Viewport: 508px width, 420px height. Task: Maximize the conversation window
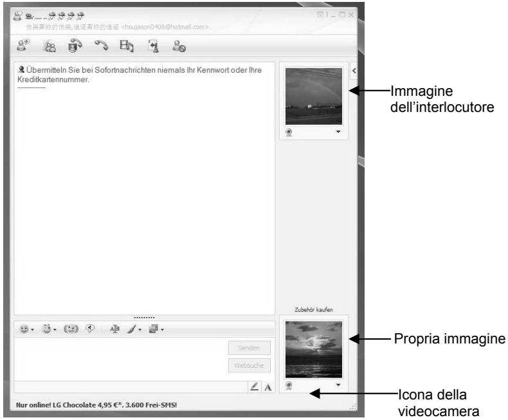pyautogui.click(x=342, y=14)
